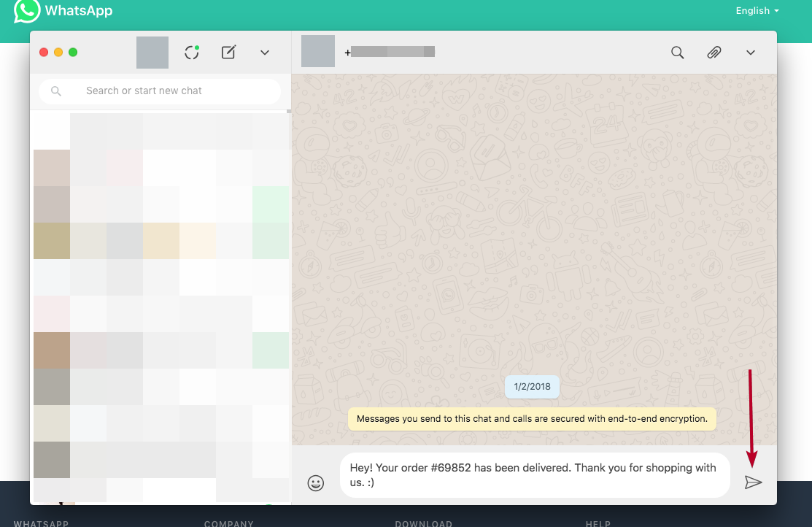Image resolution: width=812 pixels, height=527 pixels.
Task: Open your profile picture in the sidebar header
Action: (x=152, y=53)
